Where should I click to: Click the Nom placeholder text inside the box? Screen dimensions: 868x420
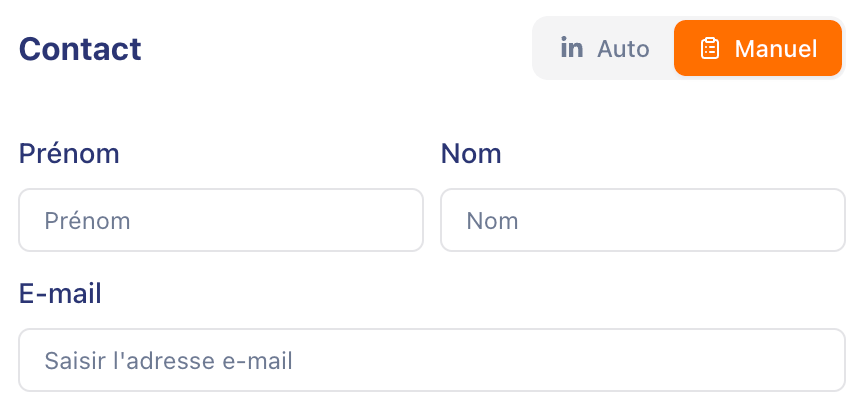[493, 221]
